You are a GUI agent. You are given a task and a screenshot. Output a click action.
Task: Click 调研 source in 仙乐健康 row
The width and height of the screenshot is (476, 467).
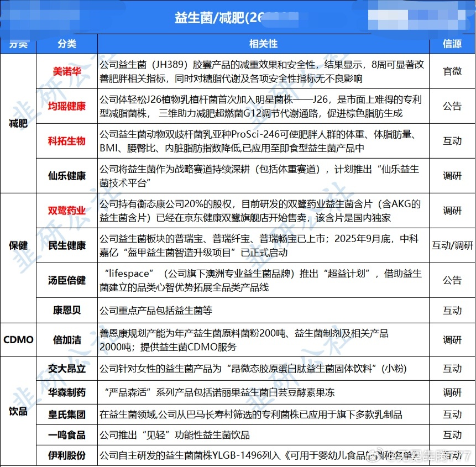tap(452, 176)
